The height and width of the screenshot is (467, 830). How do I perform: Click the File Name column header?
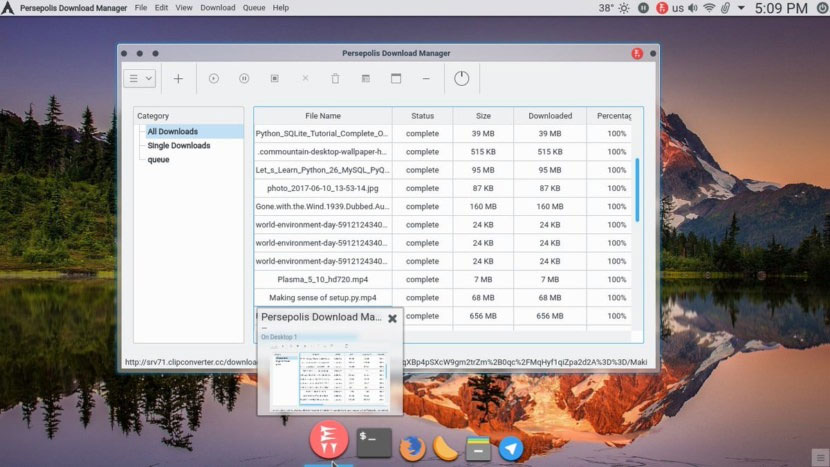(x=322, y=116)
